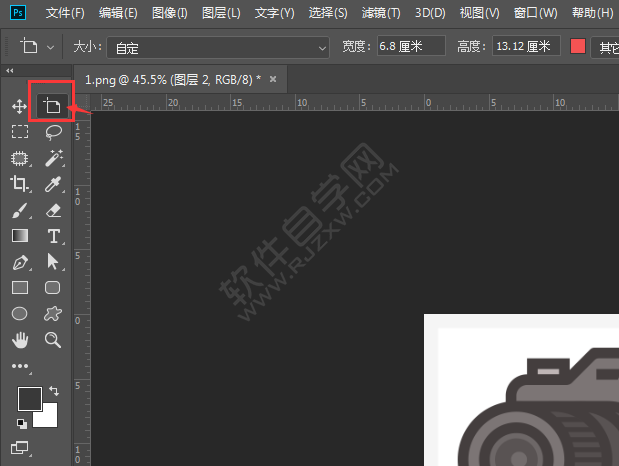Select the Artboard tool
The width and height of the screenshot is (619, 466).
(x=53, y=106)
